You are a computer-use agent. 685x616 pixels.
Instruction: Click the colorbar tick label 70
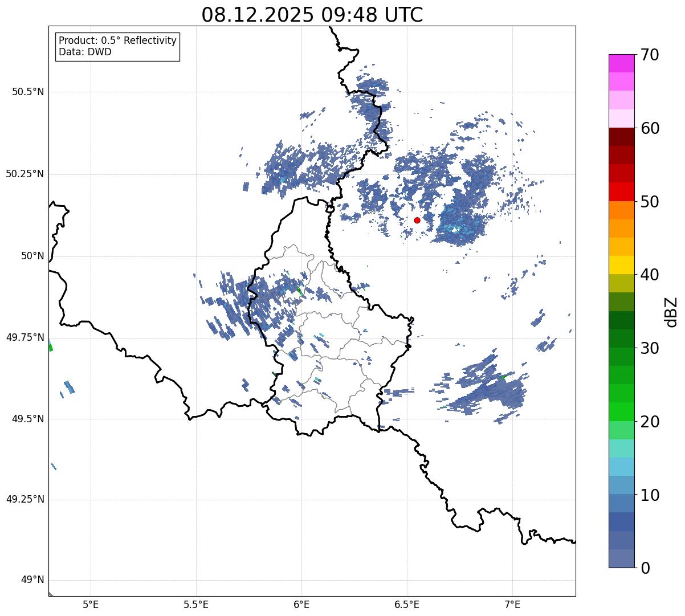tap(650, 55)
